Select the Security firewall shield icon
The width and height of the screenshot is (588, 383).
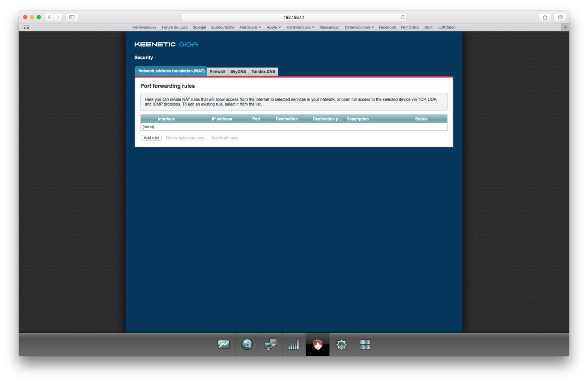(318, 345)
